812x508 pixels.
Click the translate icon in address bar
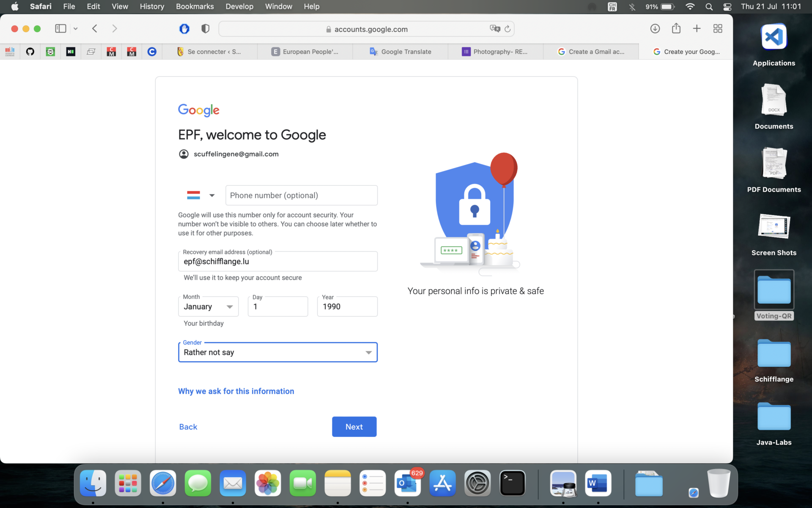[x=495, y=29]
